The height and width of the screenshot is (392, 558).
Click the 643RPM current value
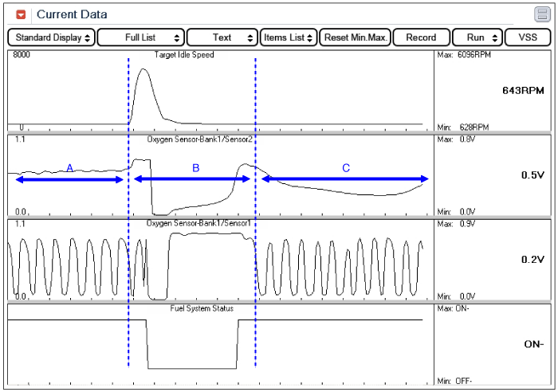tap(523, 91)
